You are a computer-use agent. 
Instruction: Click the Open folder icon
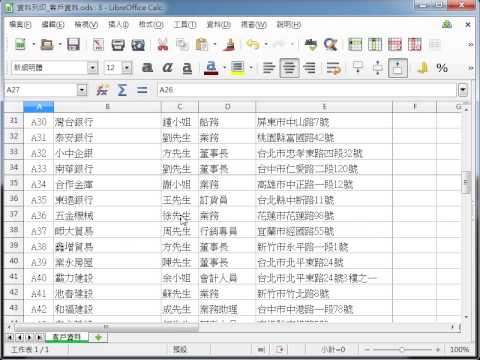pyautogui.click(x=47, y=44)
